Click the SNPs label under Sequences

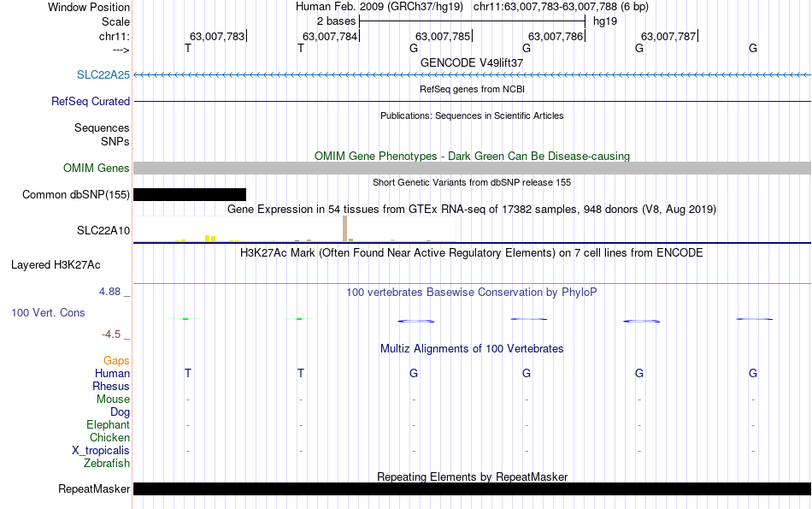115,141
